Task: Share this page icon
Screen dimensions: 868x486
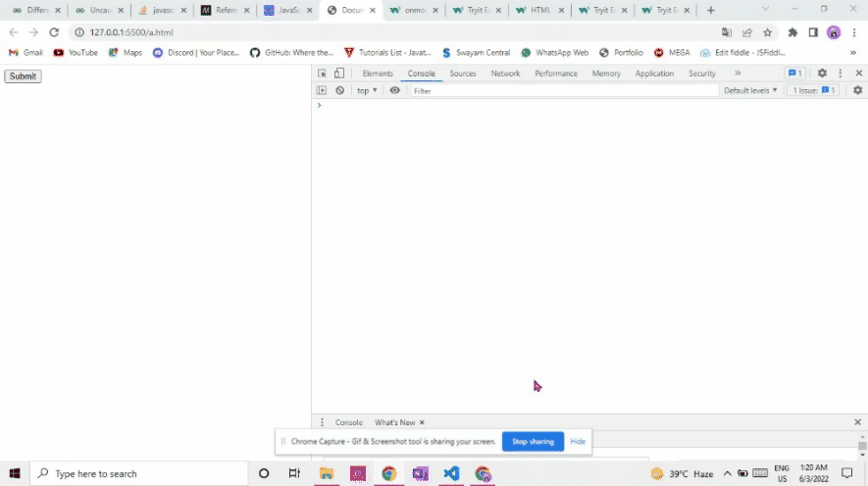Action: [747, 32]
